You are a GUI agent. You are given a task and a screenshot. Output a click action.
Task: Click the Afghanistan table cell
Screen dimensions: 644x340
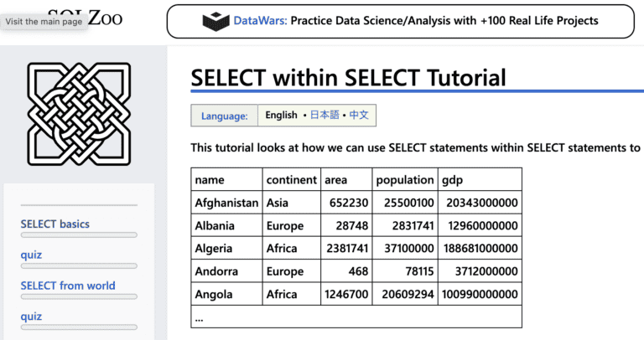pyautogui.click(x=226, y=202)
